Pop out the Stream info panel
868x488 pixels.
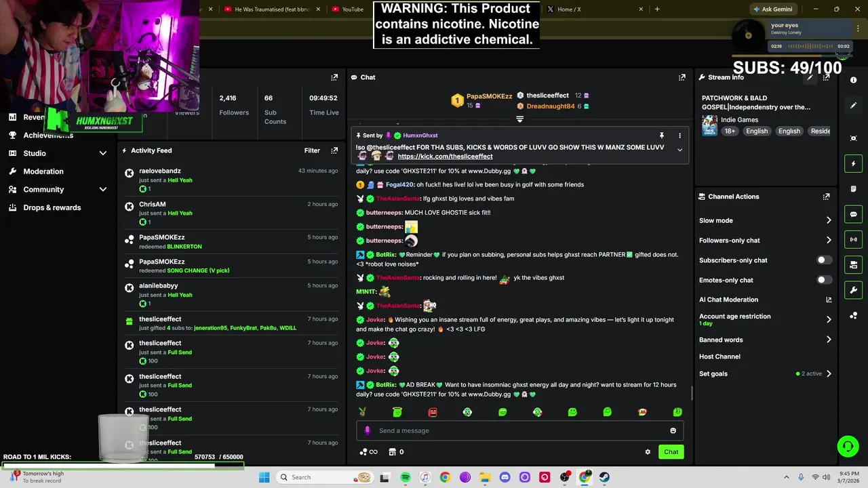[826, 77]
